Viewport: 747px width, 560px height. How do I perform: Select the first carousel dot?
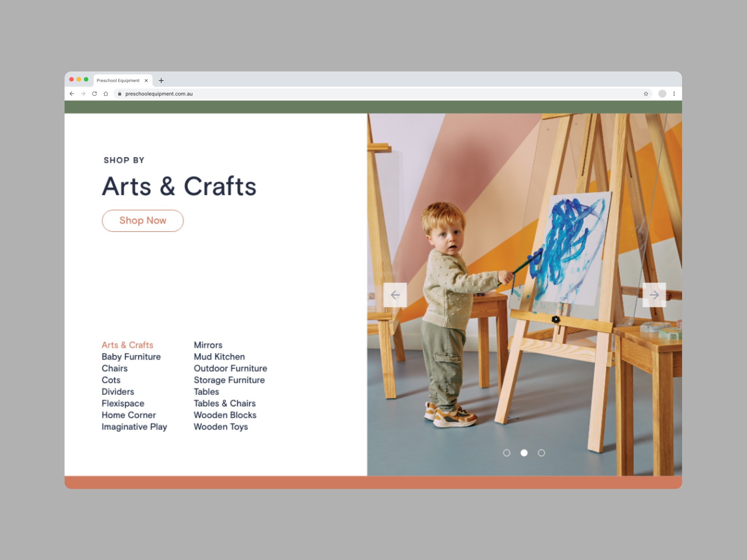[x=507, y=453]
